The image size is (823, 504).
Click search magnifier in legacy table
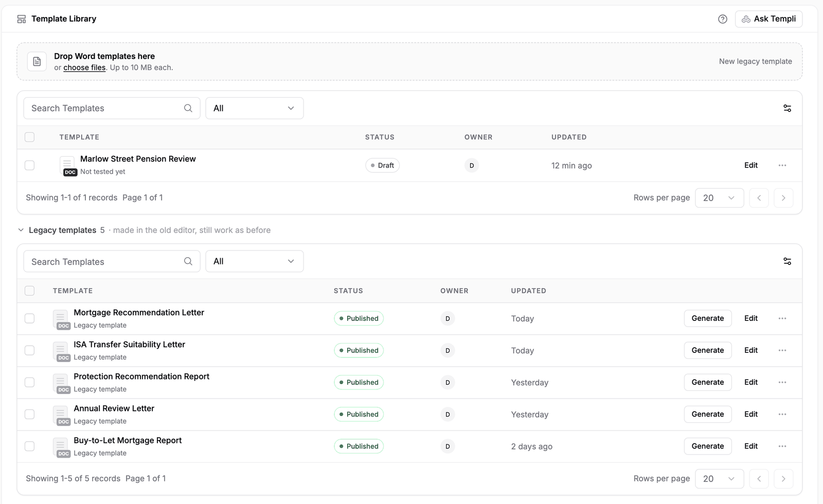pyautogui.click(x=188, y=261)
